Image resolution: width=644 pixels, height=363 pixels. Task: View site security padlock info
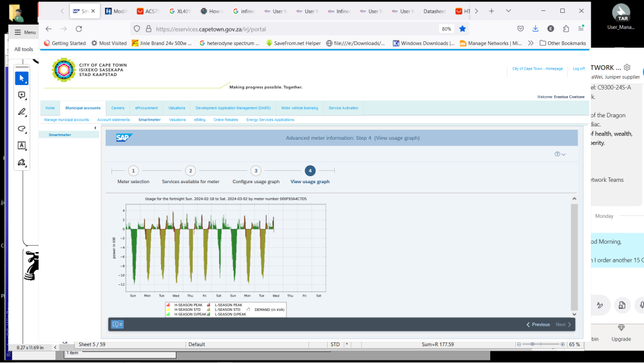click(148, 29)
